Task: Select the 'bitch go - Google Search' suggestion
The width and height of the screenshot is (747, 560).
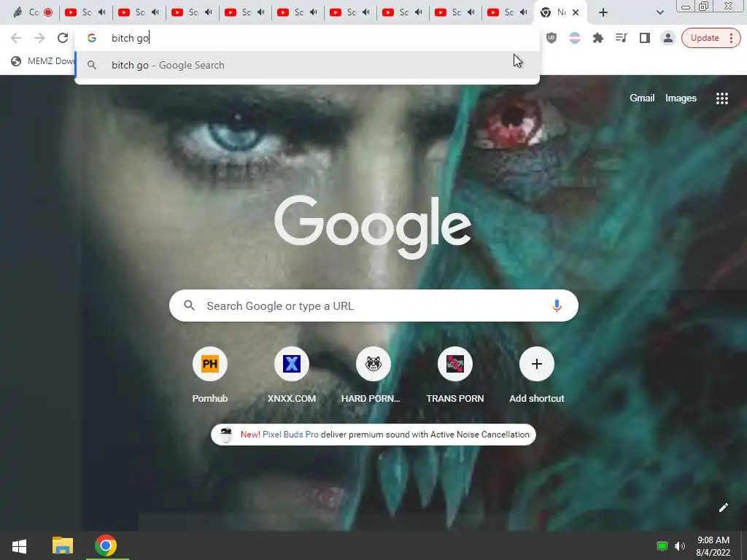Action: tap(307, 65)
